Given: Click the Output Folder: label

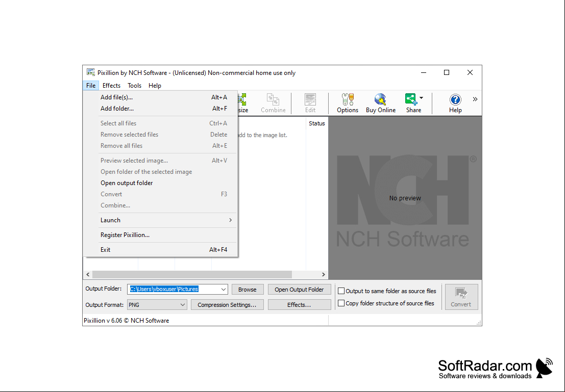Looking at the screenshot, I should pos(104,289).
